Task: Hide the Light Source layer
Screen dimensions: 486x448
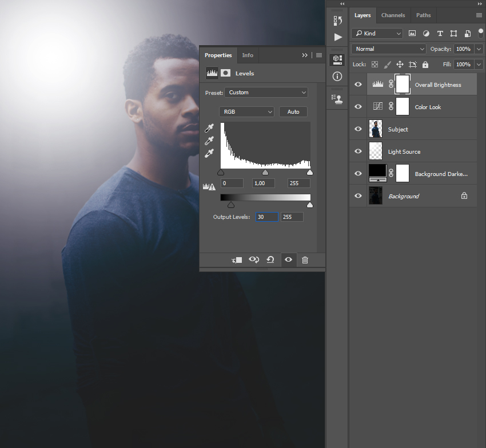Action: point(358,151)
